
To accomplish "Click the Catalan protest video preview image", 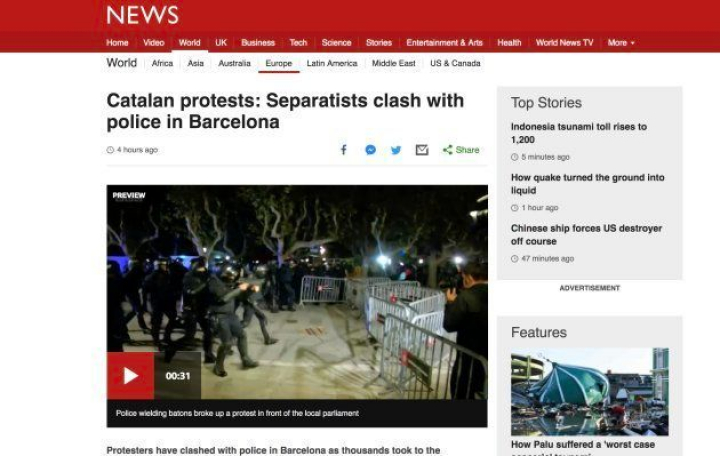I will (x=297, y=292).
